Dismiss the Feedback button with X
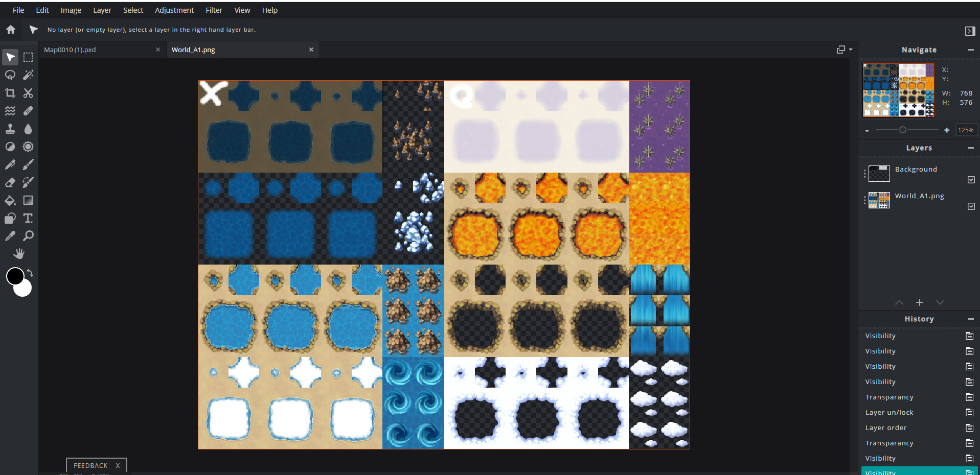 (x=118, y=465)
